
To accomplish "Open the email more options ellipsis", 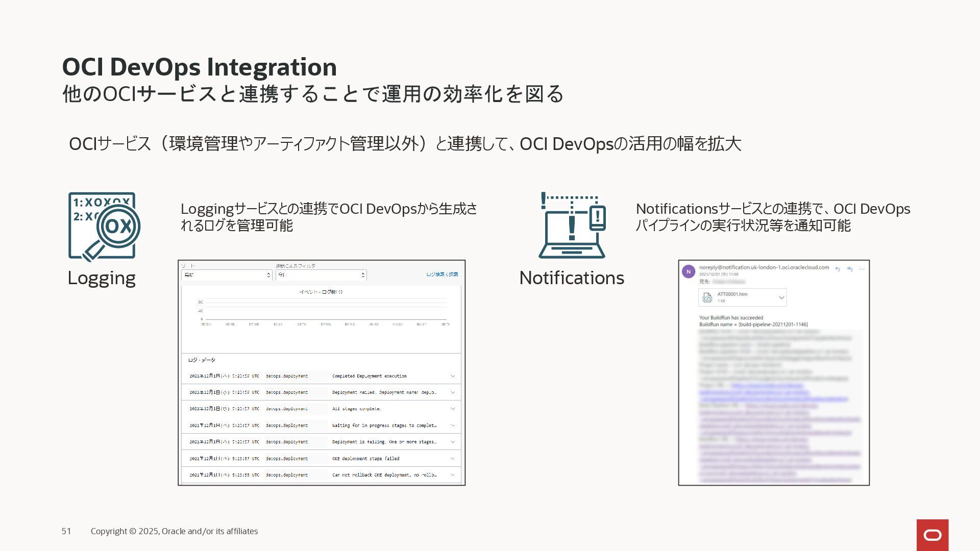I will [862, 269].
